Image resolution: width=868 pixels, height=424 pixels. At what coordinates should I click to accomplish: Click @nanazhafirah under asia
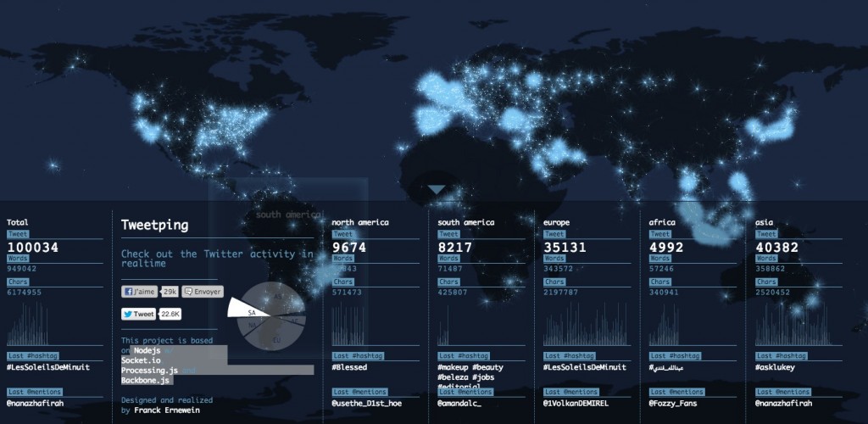pos(783,404)
